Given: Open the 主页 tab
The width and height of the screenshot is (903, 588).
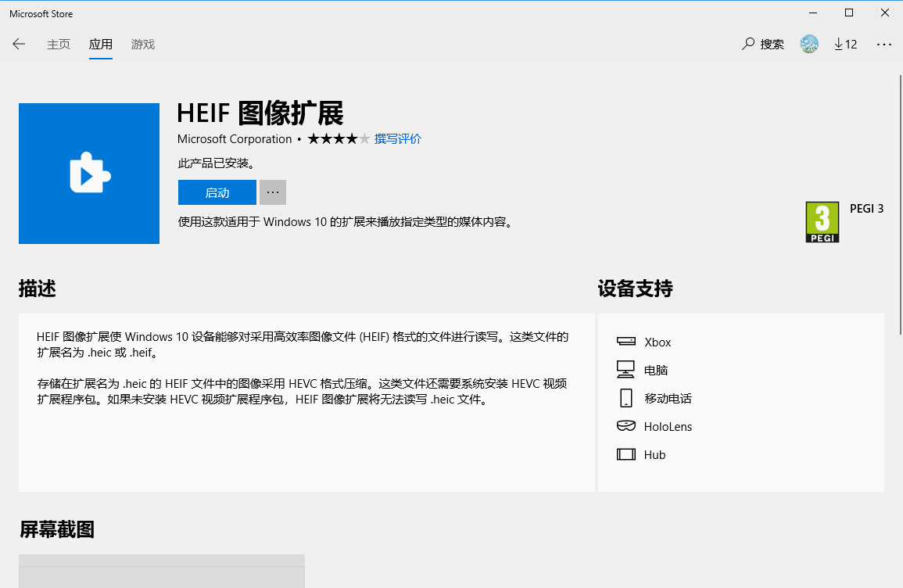Looking at the screenshot, I should [58, 45].
